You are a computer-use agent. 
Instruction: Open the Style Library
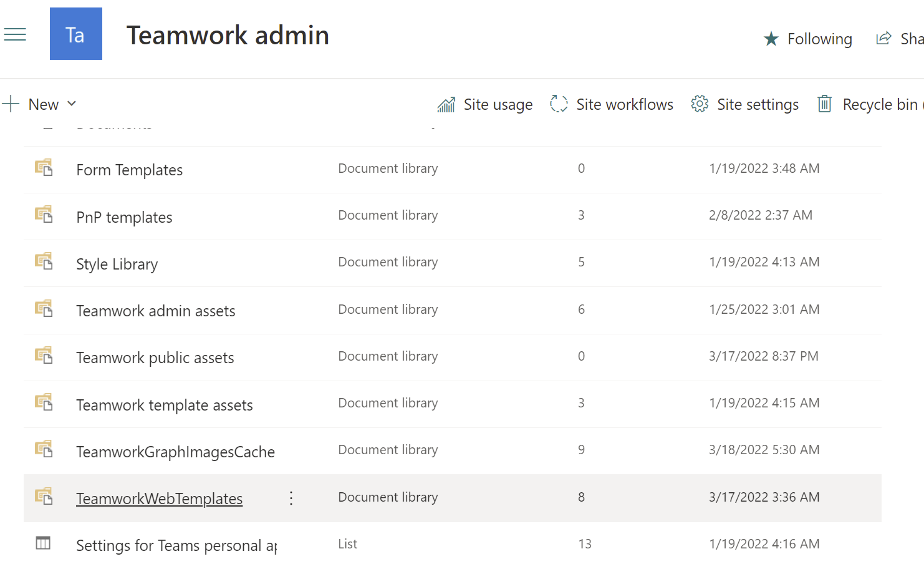[117, 264]
